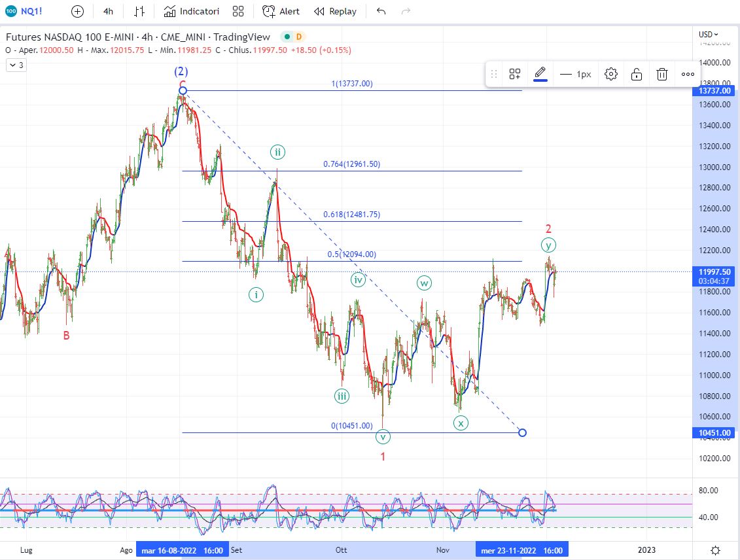Undo the last chart action
The image size is (740, 560).
381,11
